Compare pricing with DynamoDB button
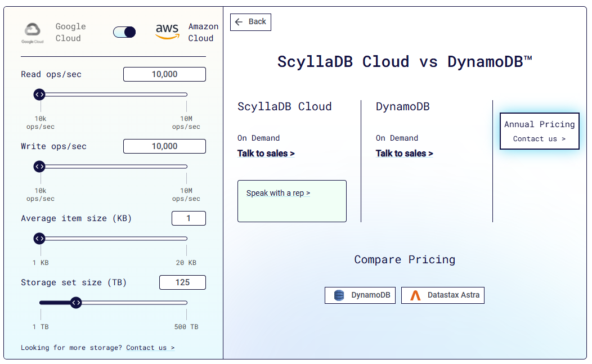This screenshot has width=592, height=364. [x=360, y=295]
